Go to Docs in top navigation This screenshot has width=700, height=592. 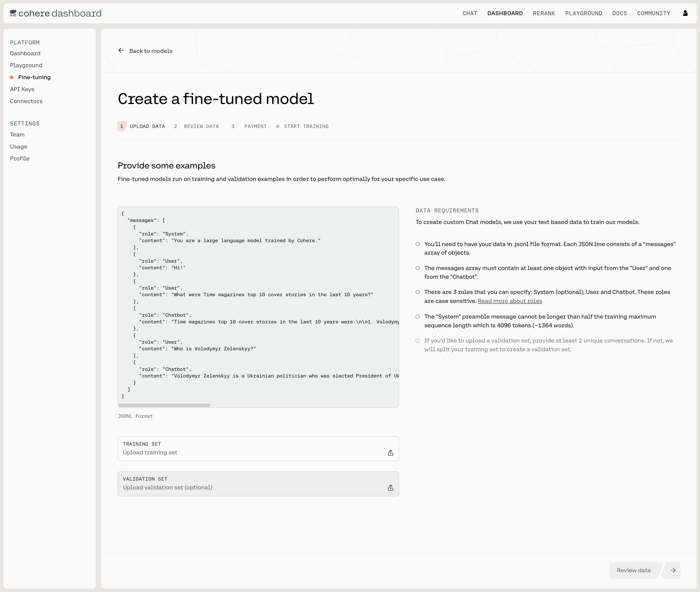coord(619,13)
